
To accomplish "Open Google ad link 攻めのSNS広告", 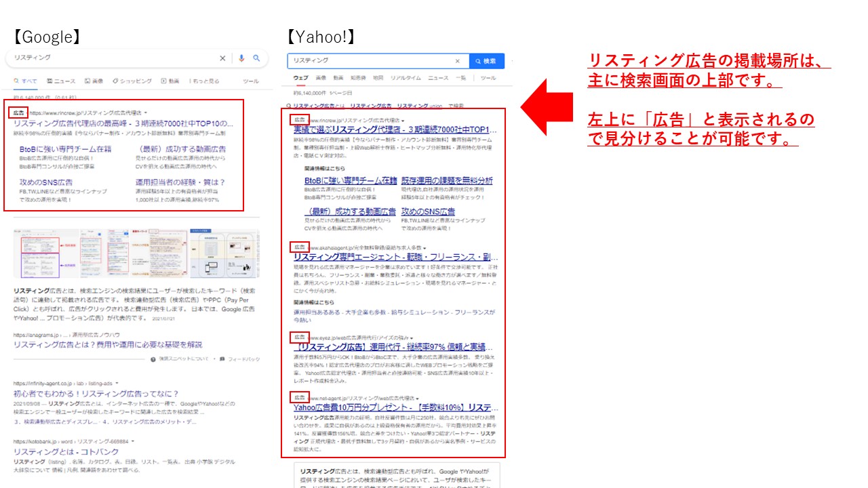I will click(x=46, y=182).
